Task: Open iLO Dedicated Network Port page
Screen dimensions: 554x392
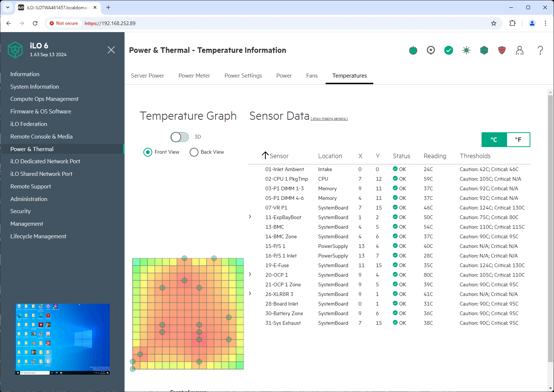Action: point(45,161)
